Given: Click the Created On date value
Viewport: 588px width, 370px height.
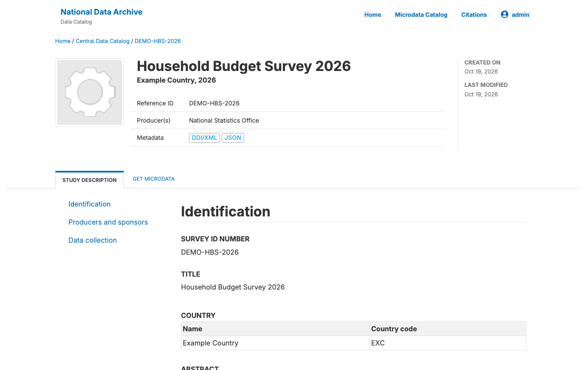Looking at the screenshot, I should (x=481, y=72).
